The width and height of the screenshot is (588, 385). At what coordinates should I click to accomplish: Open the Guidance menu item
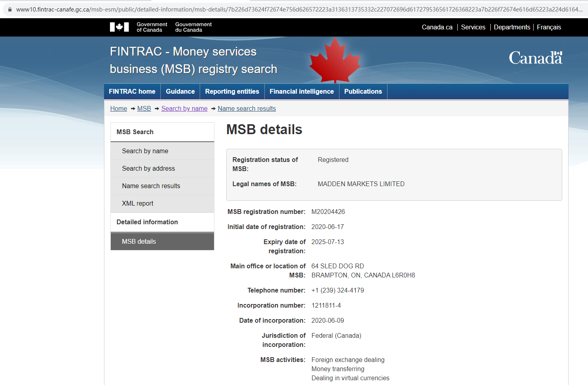click(x=180, y=91)
